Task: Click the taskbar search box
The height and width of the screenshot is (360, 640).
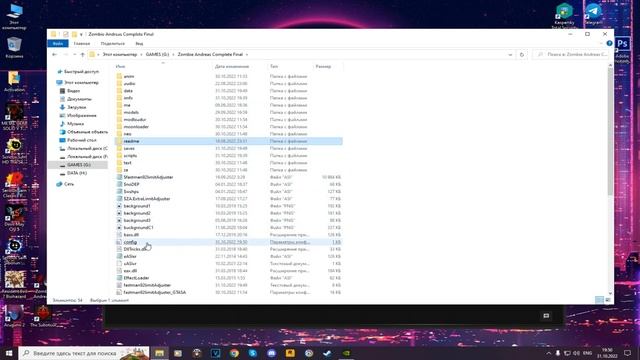Action: (x=84, y=353)
